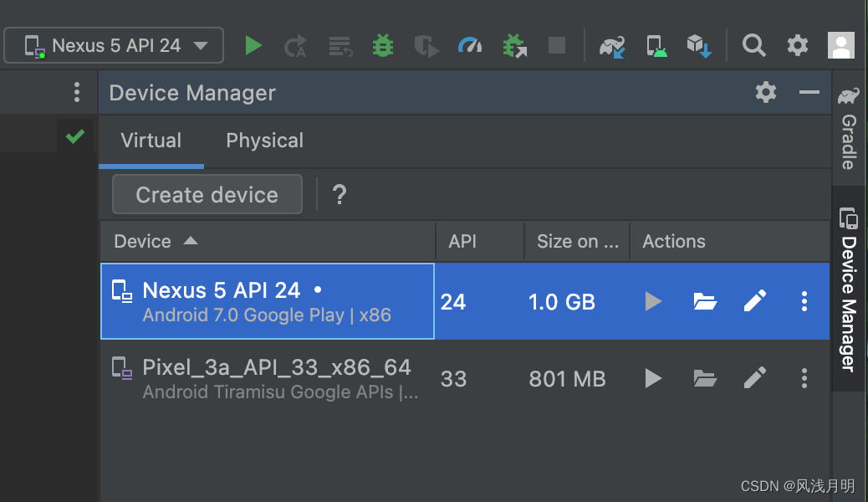Switch to the Physical tab
Image resolution: width=868 pixels, height=502 pixels.
(264, 141)
